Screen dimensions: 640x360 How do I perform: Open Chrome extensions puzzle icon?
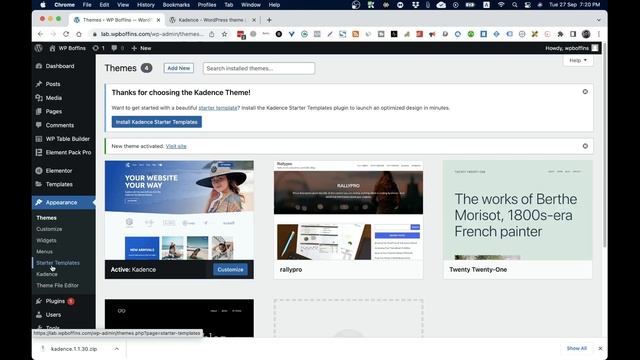tap(560, 34)
